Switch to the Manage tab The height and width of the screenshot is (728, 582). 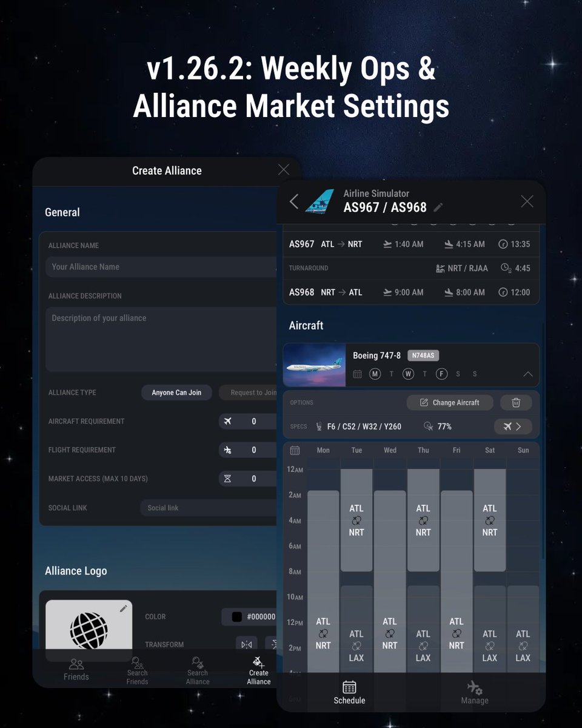tap(474, 693)
